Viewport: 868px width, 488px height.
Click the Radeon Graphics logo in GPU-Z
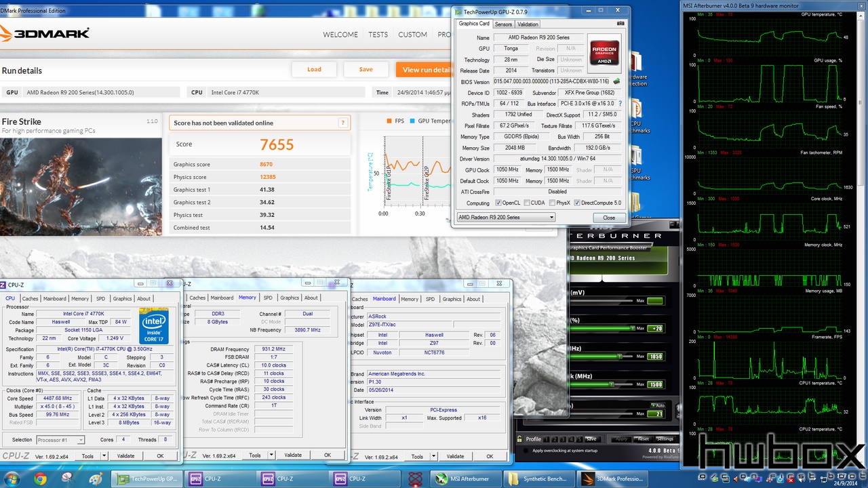tap(604, 53)
